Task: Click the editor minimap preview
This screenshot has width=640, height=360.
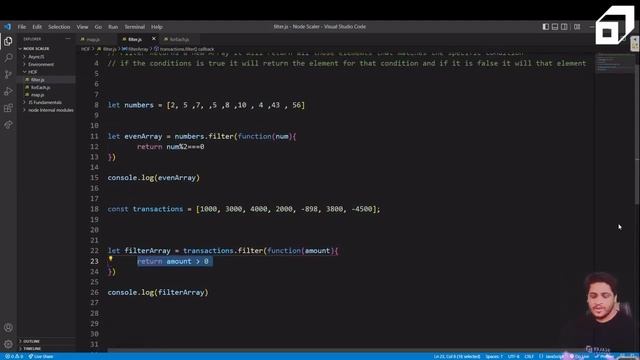Action: 614,63
